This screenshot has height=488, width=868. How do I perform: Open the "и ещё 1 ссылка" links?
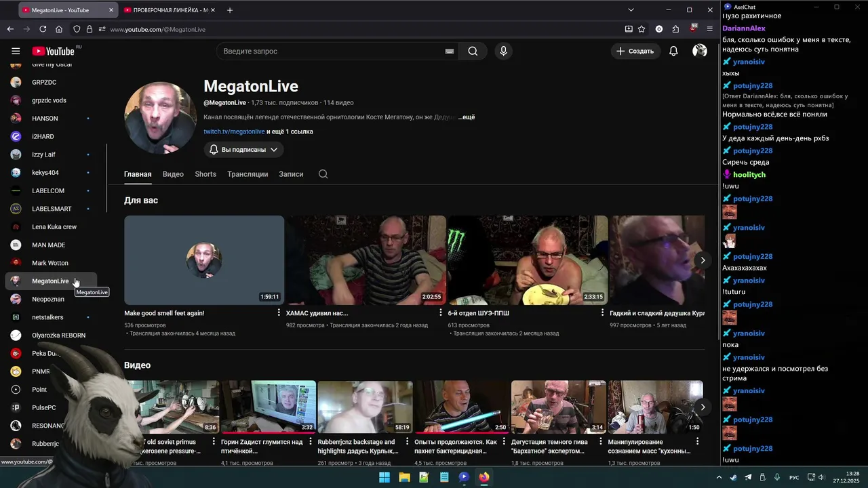pyautogui.click(x=290, y=131)
